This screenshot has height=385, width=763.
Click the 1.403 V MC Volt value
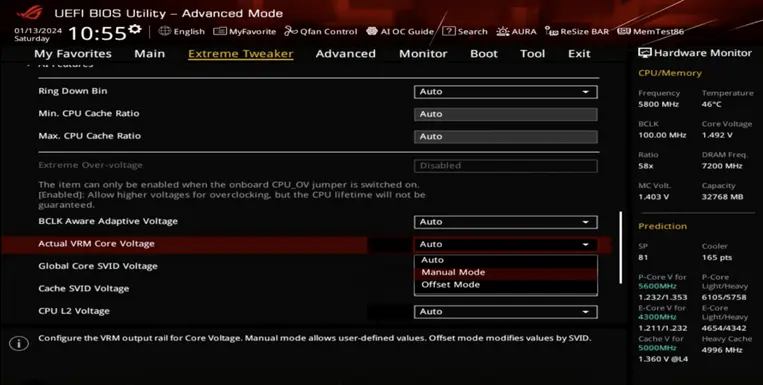pos(653,197)
